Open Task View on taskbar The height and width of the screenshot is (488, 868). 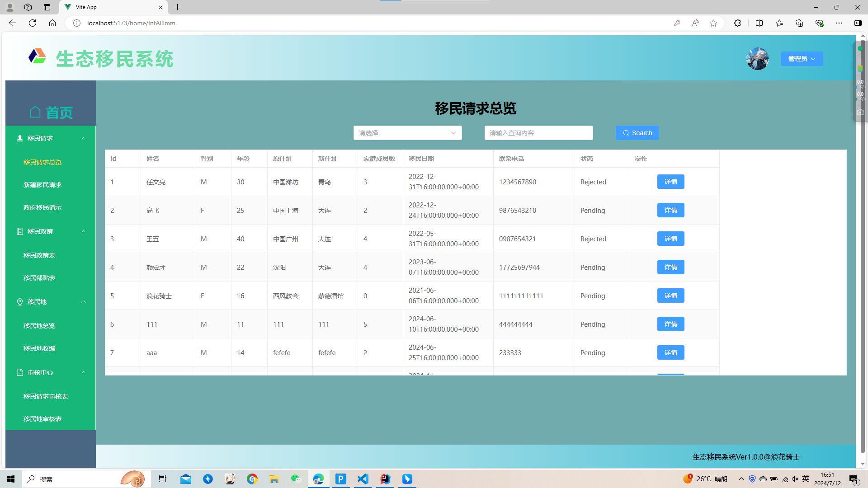point(163,479)
